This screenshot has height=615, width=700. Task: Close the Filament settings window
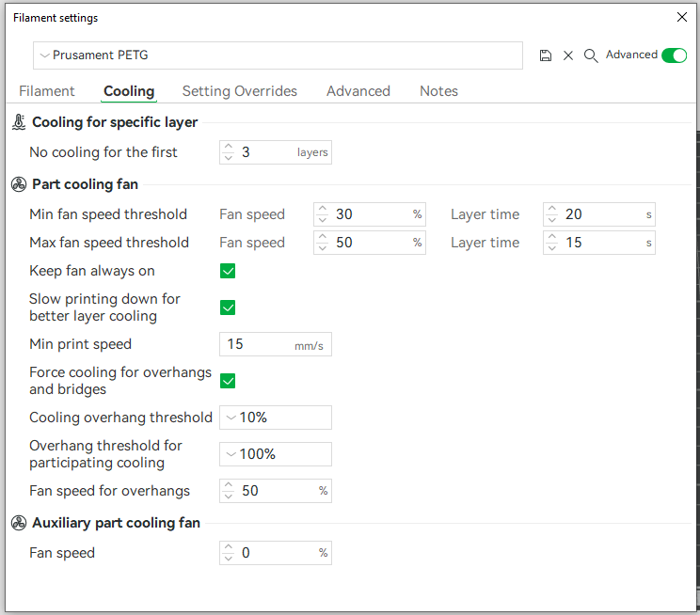pyautogui.click(x=682, y=17)
